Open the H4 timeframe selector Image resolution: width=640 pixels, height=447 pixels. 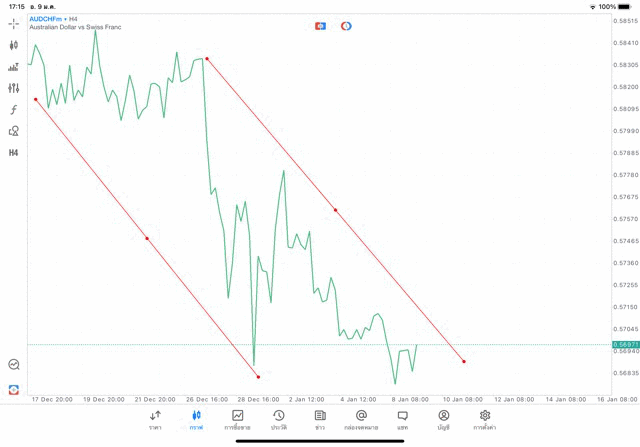pyautogui.click(x=14, y=153)
